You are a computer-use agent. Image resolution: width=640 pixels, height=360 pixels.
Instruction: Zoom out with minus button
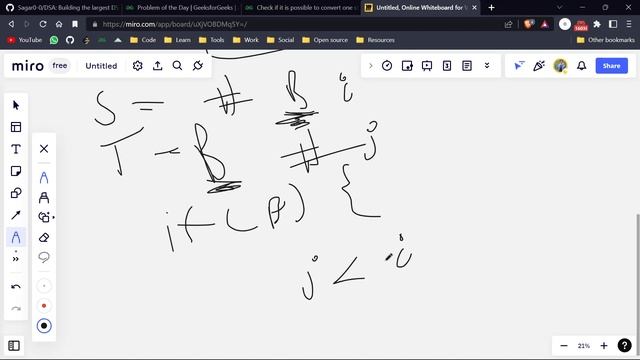tap(564, 346)
